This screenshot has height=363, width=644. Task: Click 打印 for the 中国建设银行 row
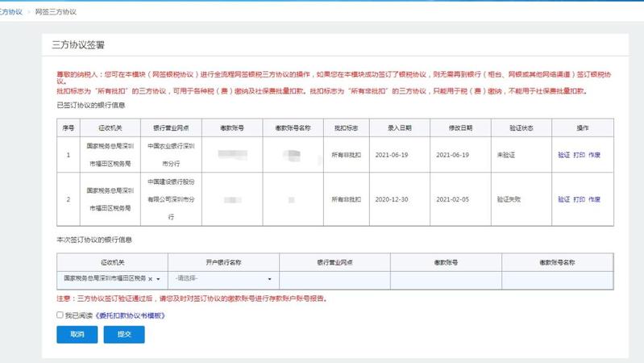tap(579, 198)
